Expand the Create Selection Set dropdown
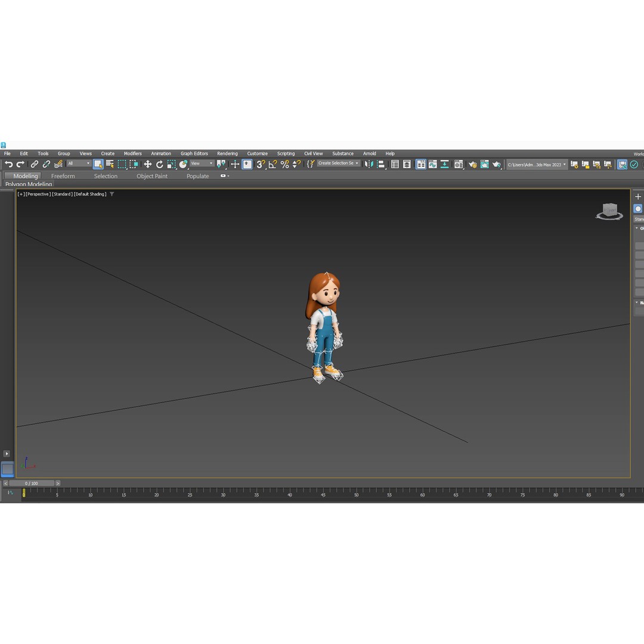 point(357,164)
